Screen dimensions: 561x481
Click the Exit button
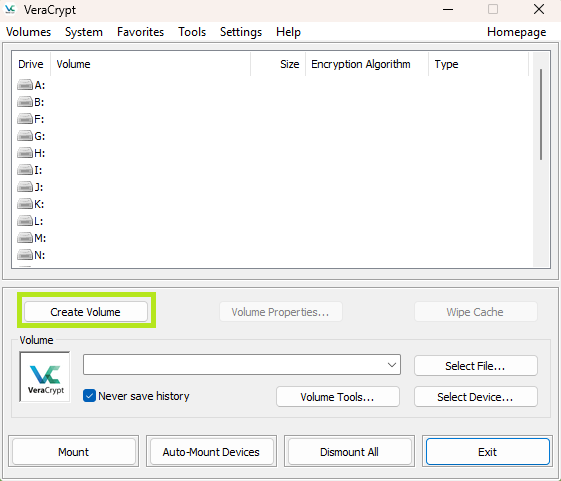(487, 452)
